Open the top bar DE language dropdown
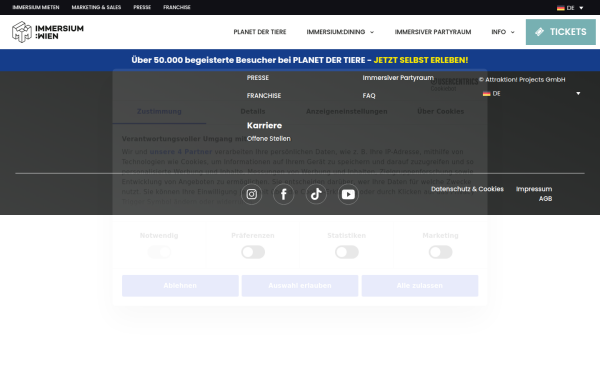600x375 pixels. (570, 8)
